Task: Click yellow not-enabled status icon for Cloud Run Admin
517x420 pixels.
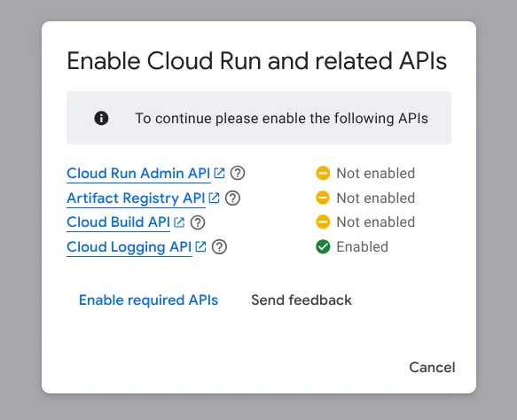Action: 323,173
